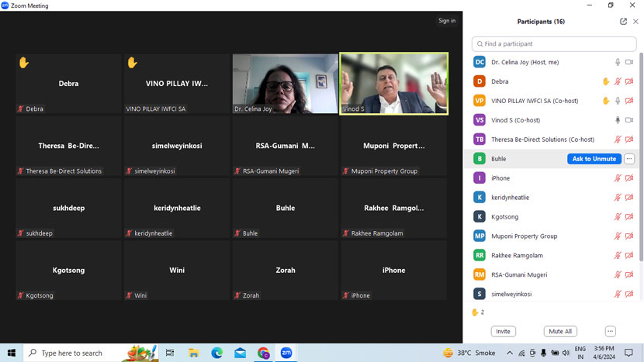The height and width of the screenshot is (362, 644).
Task: Open more options beside Mute All
Action: point(610,331)
